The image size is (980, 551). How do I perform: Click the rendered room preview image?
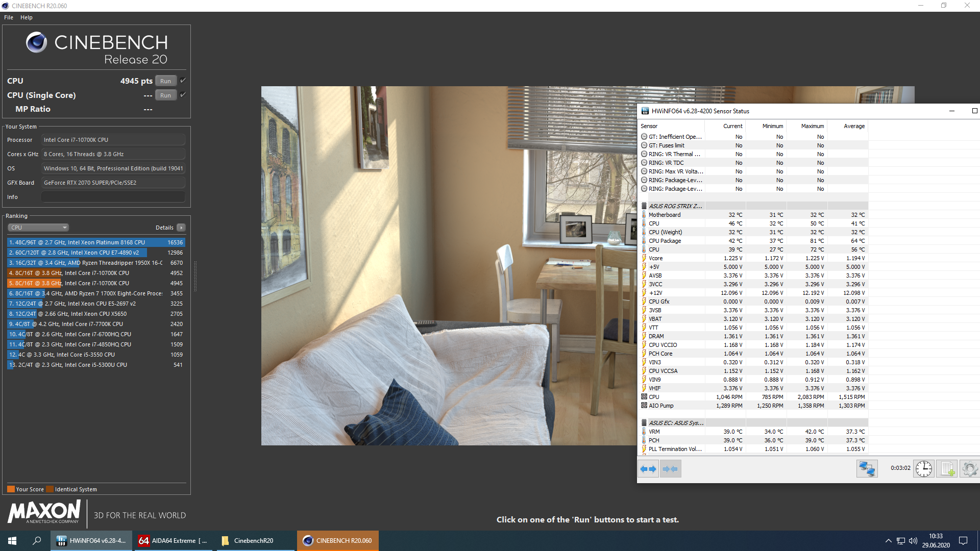(449, 265)
